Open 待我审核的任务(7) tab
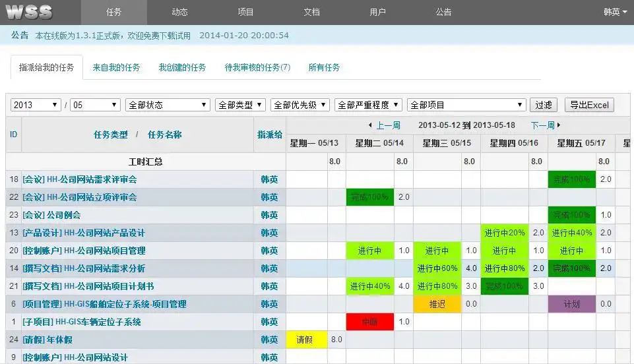 click(257, 67)
